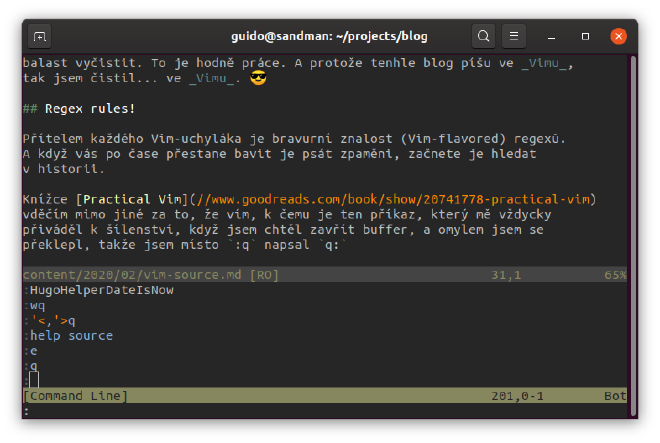Click the ':'<,'>q' history entry
Viewport: 660px width, 443px height.
pyautogui.click(x=50, y=320)
